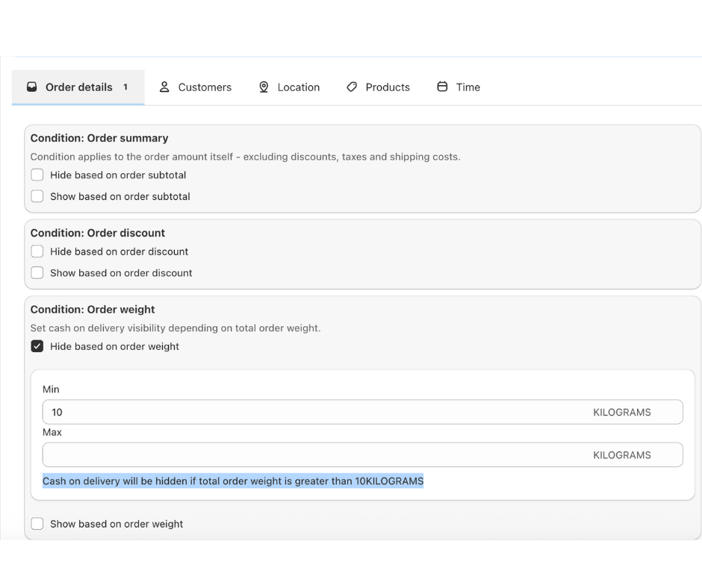
Task: Click the Condition: Order weight heading
Action: pyautogui.click(x=93, y=310)
